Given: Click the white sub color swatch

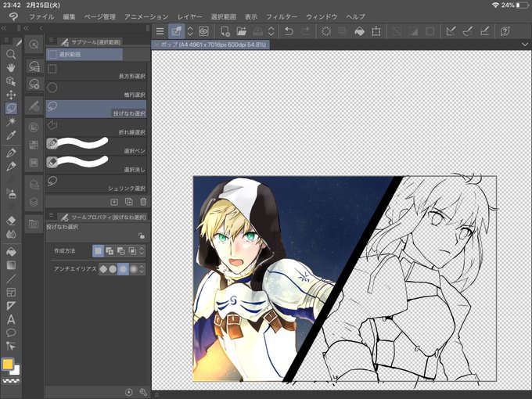Looking at the screenshot, I should (16, 371).
